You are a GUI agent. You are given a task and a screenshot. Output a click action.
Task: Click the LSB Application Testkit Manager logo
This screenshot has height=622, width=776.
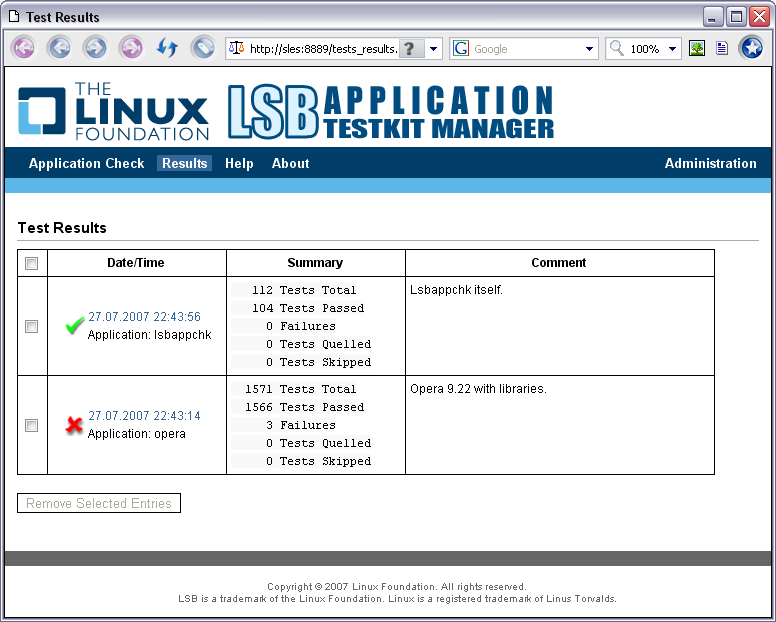[x=390, y=111]
